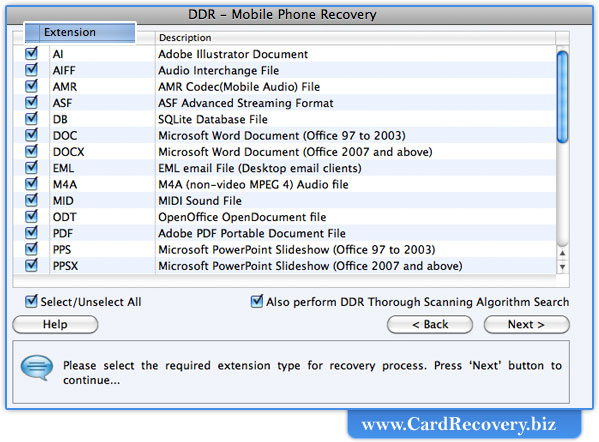Toggle the ODT extension checkbox
Screen dimensions: 599x442
[31, 216]
